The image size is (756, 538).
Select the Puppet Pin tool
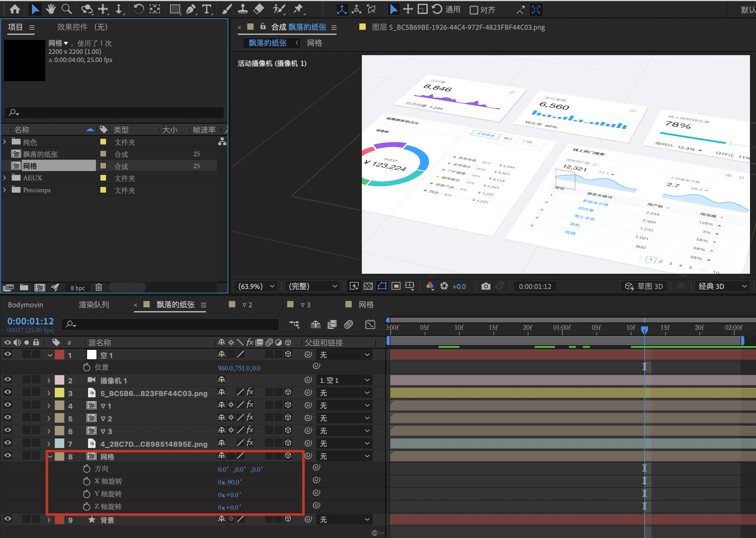point(298,9)
